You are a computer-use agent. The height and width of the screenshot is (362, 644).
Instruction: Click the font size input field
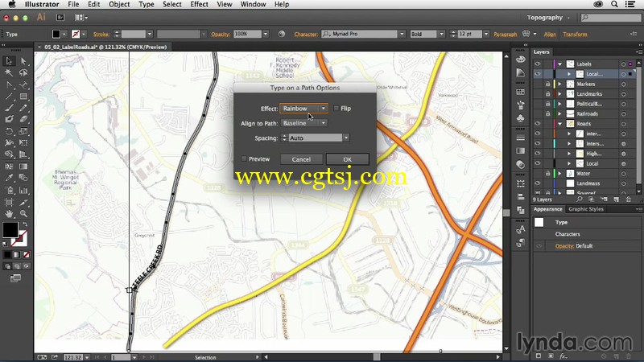pyautogui.click(x=469, y=34)
